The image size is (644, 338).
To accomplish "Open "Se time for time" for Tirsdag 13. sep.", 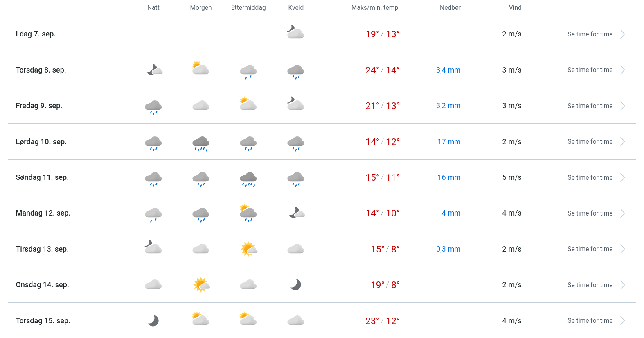I will point(590,249).
